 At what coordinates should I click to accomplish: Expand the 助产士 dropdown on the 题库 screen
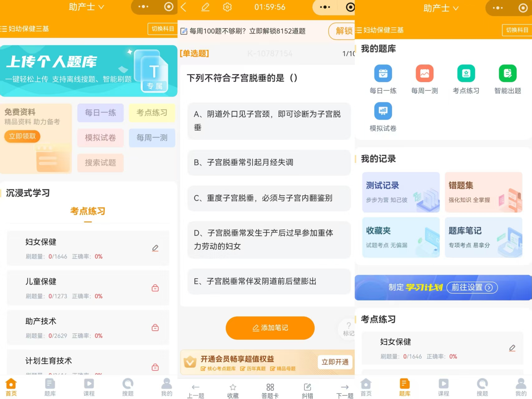pyautogui.click(x=441, y=8)
